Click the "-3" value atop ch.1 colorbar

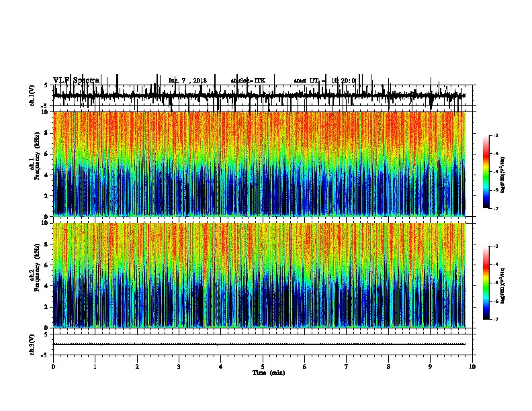[x=496, y=135]
